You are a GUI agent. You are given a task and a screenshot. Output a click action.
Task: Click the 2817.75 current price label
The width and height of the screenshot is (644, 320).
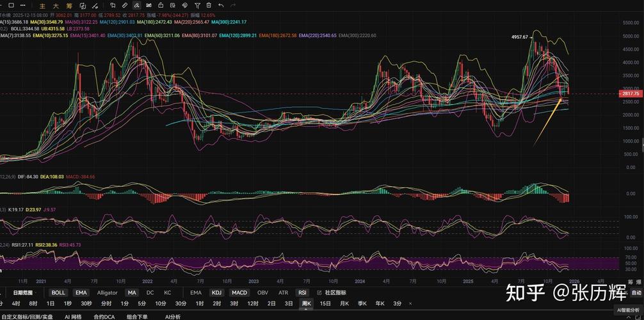pos(631,94)
